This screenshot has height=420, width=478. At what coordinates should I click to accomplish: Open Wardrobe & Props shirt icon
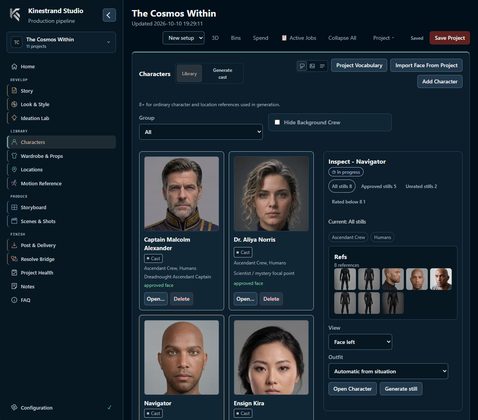[x=14, y=156]
